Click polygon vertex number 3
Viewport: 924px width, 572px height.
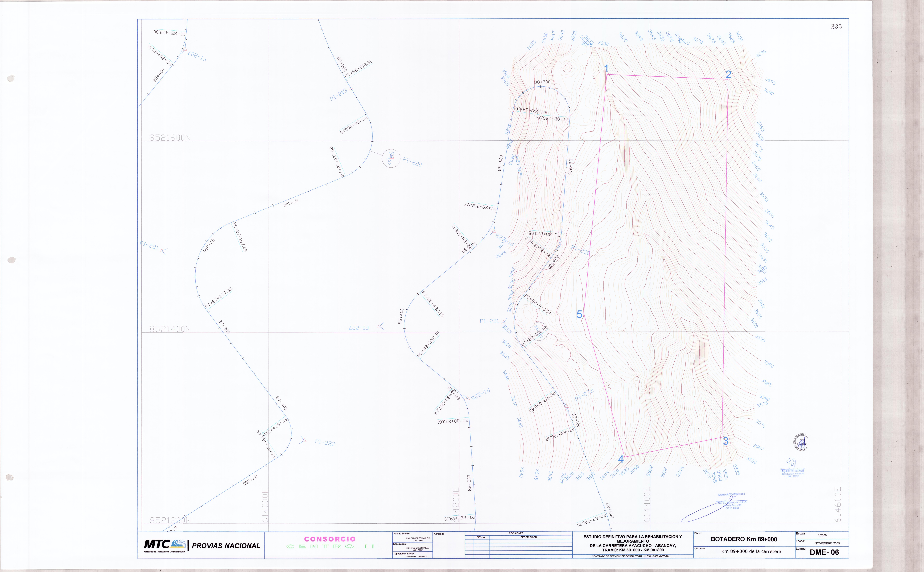click(x=726, y=441)
